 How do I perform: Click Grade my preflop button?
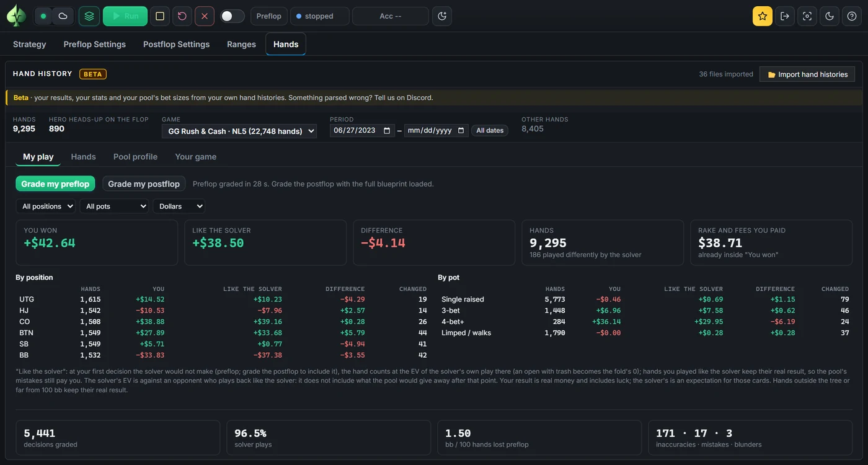[55, 184]
